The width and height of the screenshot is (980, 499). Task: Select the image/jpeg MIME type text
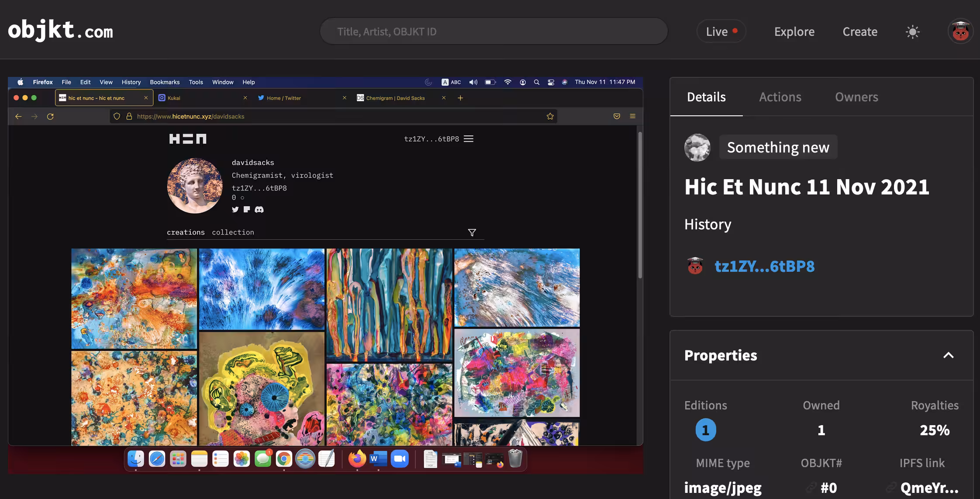click(723, 488)
